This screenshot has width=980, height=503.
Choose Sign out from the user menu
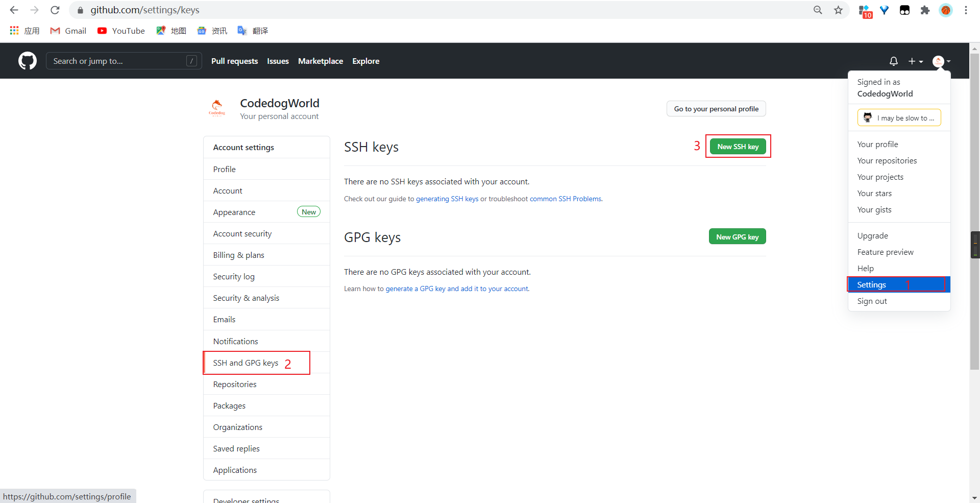872,301
